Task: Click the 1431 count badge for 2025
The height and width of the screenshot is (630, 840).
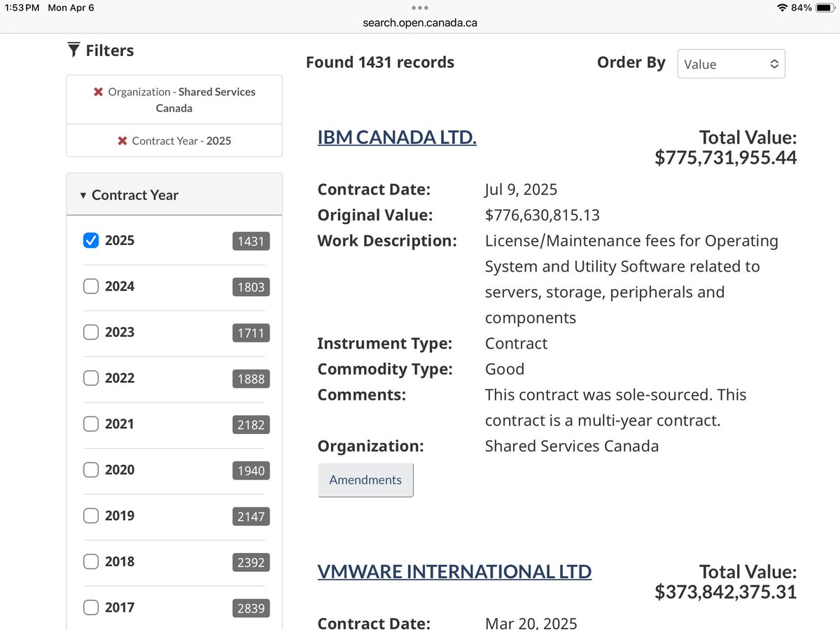Action: tap(251, 241)
